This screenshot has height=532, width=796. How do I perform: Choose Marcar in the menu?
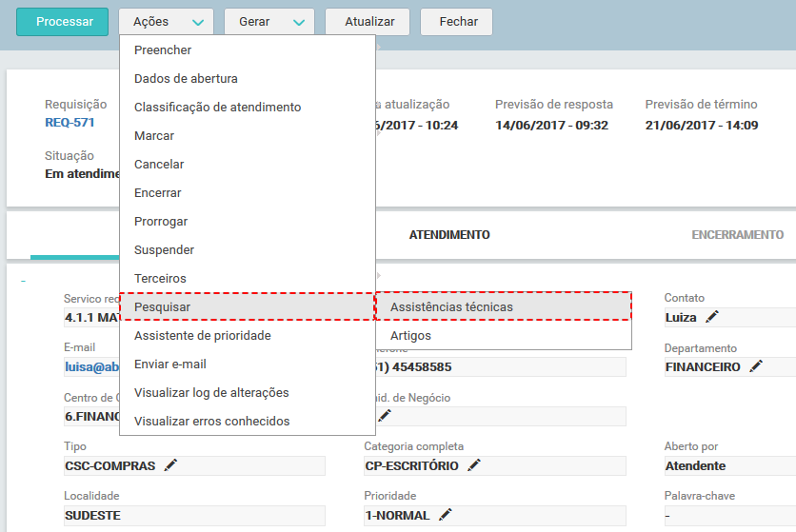(248, 135)
